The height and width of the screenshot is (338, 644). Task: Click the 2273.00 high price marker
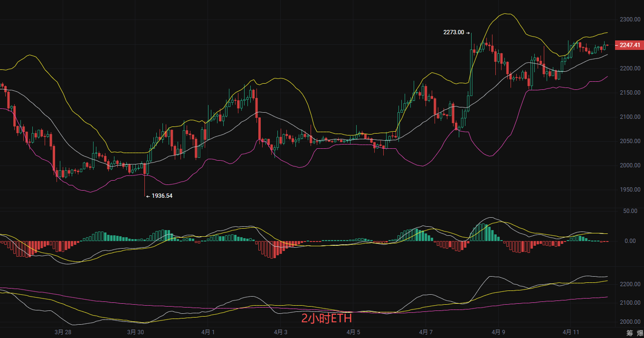coord(454,32)
